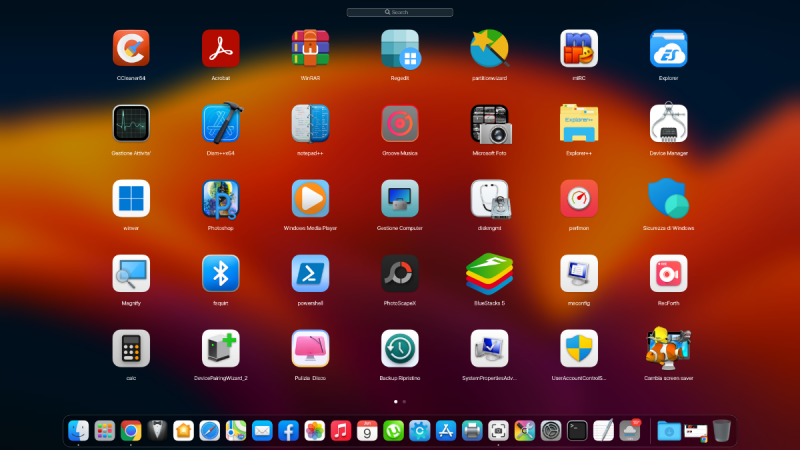This screenshot has height=450, width=800.
Task: Click the Search field at top
Action: [x=400, y=12]
